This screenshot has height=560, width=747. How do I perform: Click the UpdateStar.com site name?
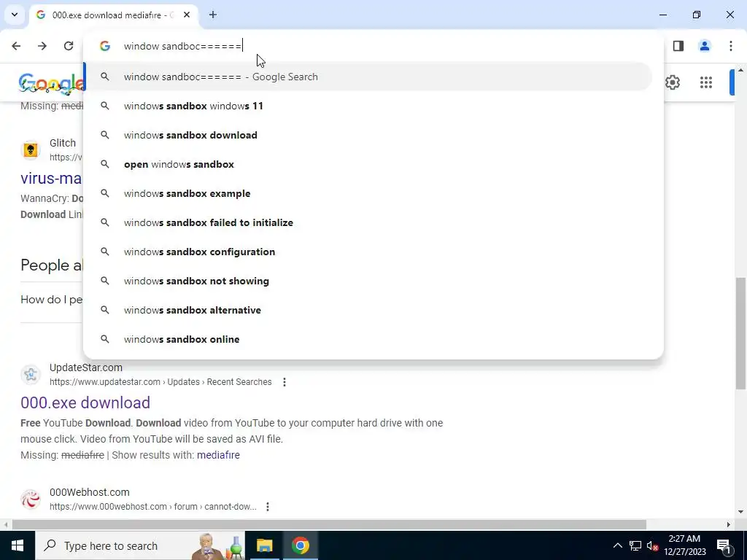click(x=86, y=367)
